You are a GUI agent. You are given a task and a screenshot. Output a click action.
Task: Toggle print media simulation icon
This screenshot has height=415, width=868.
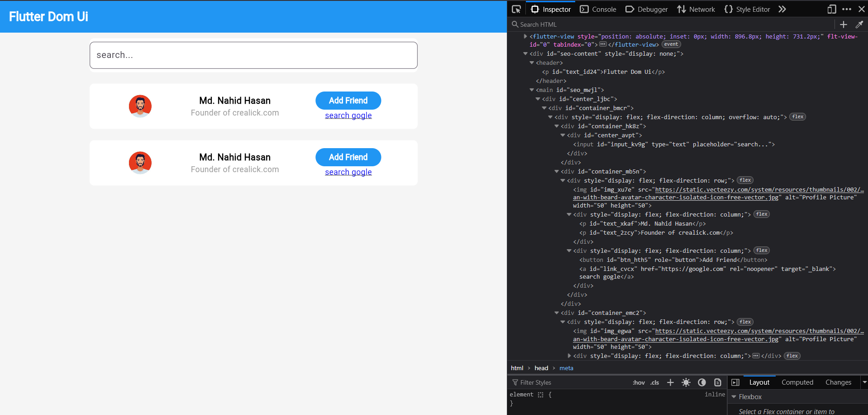717,382
